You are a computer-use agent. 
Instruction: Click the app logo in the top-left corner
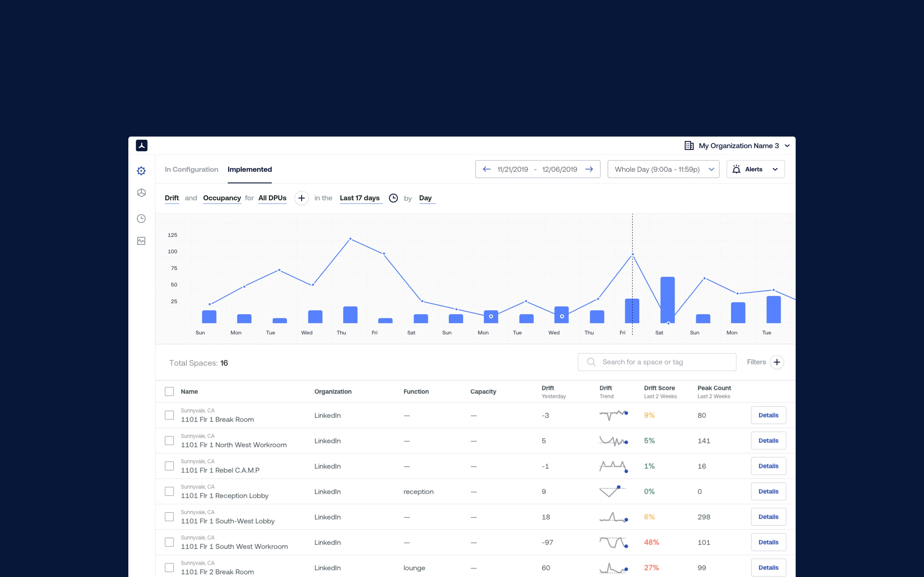point(142,146)
